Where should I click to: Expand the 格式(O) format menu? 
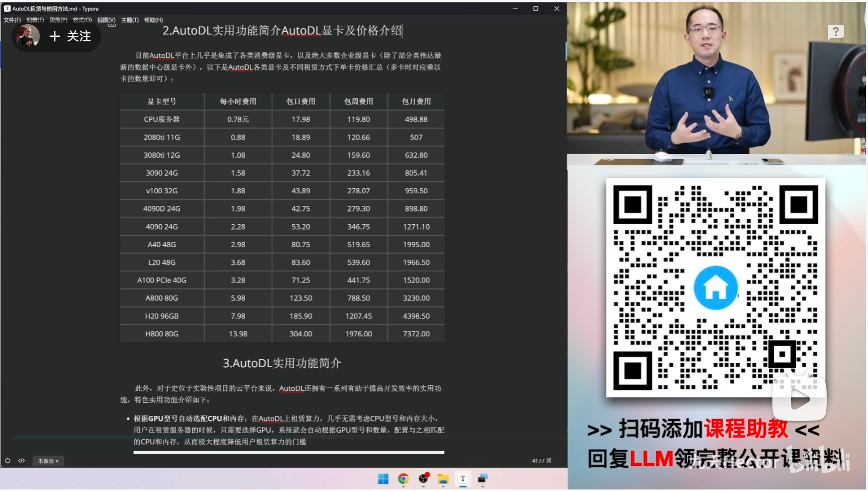click(x=82, y=20)
